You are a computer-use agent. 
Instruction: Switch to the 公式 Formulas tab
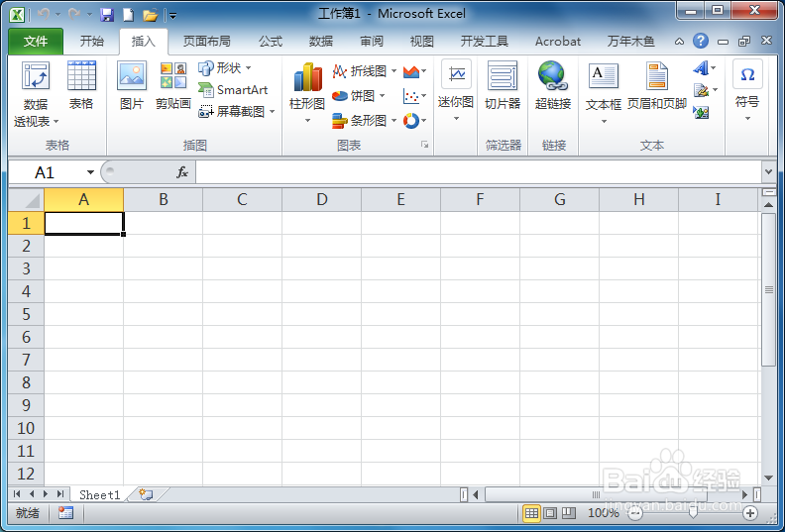(271, 41)
